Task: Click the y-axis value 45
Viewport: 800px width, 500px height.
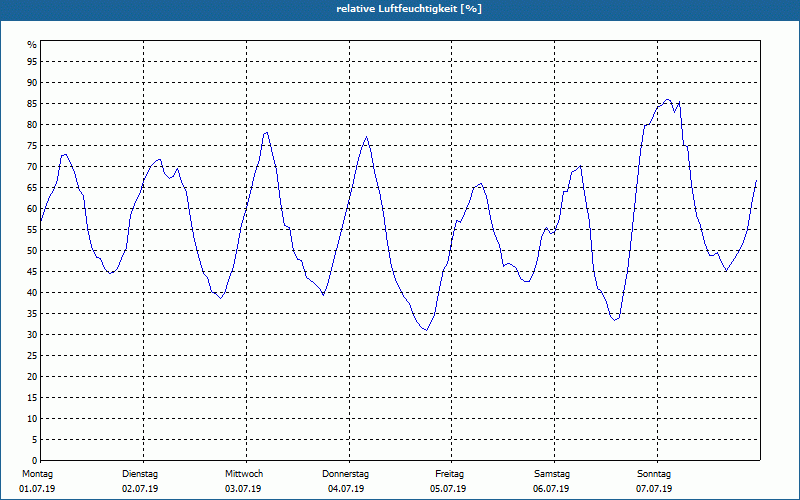Action: [x=32, y=271]
